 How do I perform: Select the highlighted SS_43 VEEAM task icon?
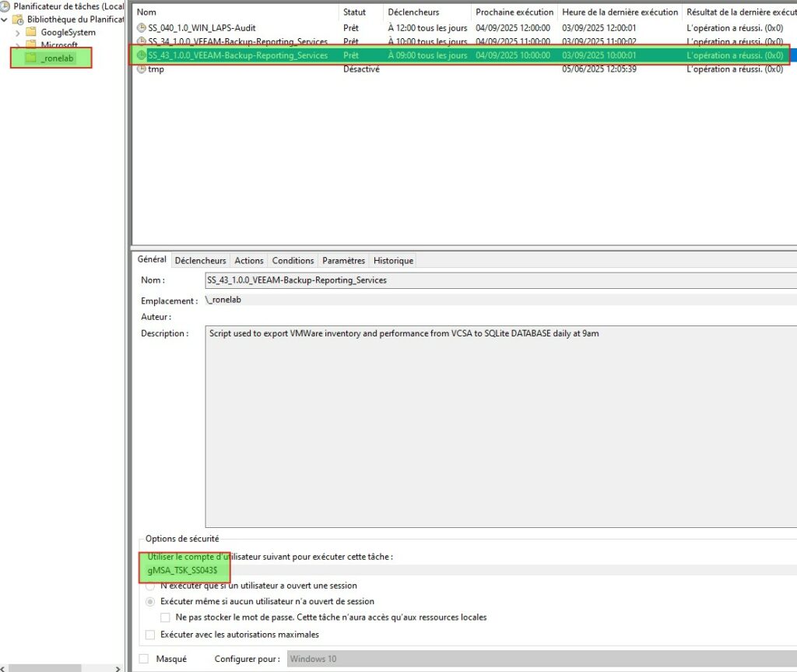tap(141, 55)
